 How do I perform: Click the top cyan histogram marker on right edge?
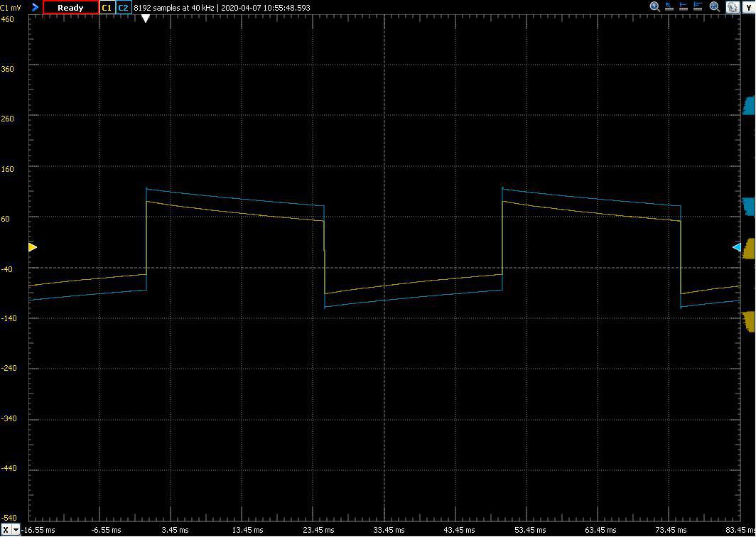tap(749, 106)
